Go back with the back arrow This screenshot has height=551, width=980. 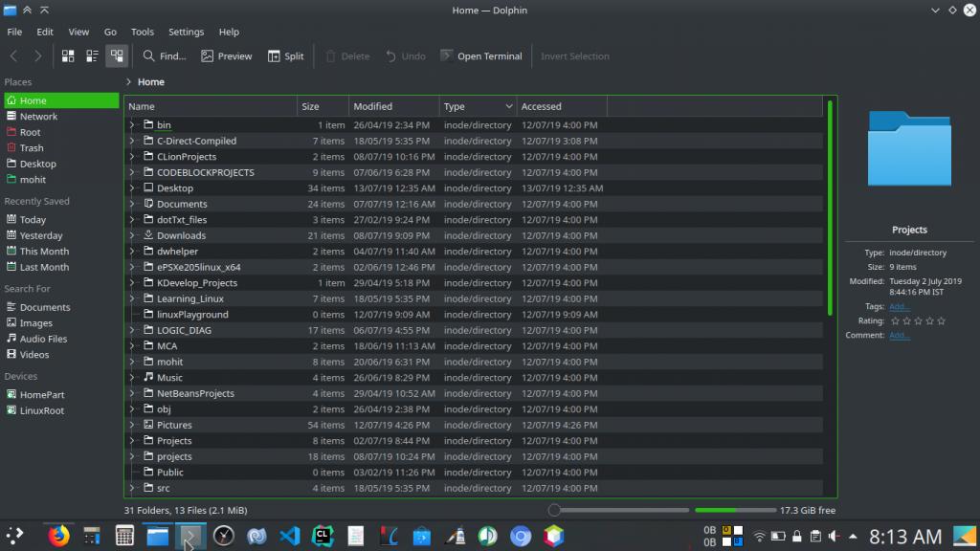[x=13, y=56]
